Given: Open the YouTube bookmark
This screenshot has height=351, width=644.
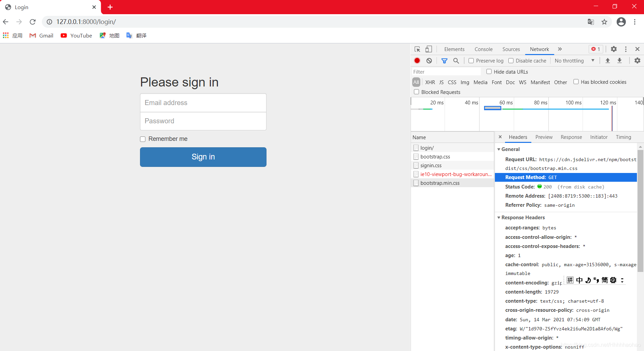Looking at the screenshot, I should [x=76, y=35].
